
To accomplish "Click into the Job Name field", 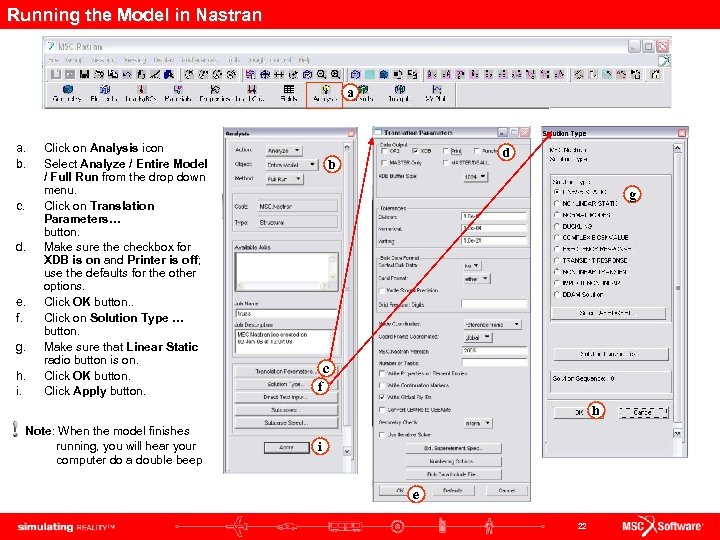I will pyautogui.click(x=286, y=313).
